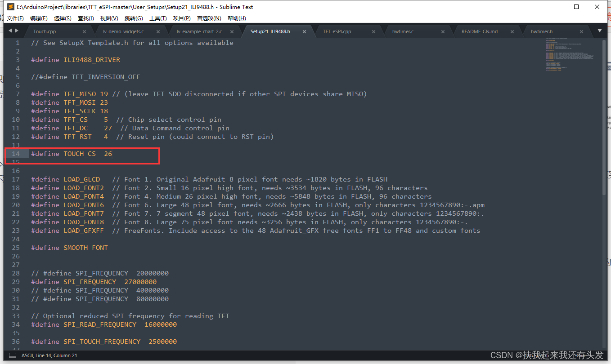Image resolution: width=611 pixels, height=364 pixels.
Task: Click the 'See SetupX_Template.h' comment line
Action: pyautogui.click(x=132, y=43)
